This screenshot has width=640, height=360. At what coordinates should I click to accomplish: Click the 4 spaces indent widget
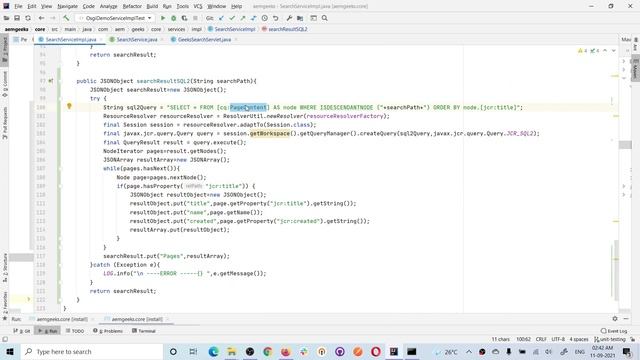pos(579,339)
